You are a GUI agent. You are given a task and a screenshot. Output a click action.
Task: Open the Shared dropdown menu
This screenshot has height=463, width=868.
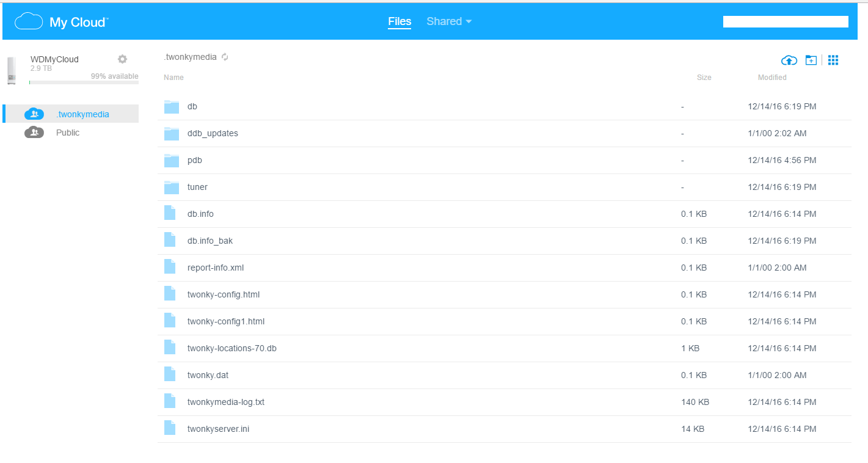(449, 21)
